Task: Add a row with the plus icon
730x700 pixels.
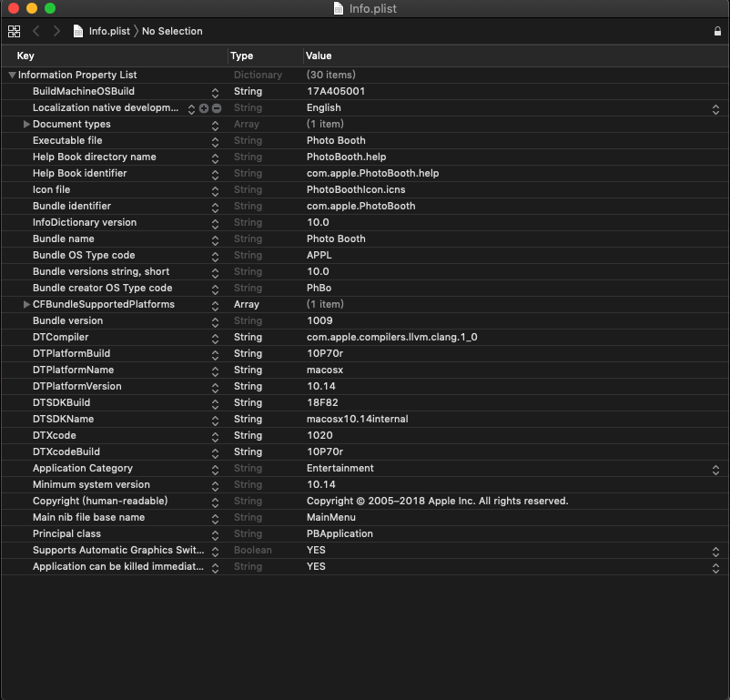Action: tap(204, 108)
